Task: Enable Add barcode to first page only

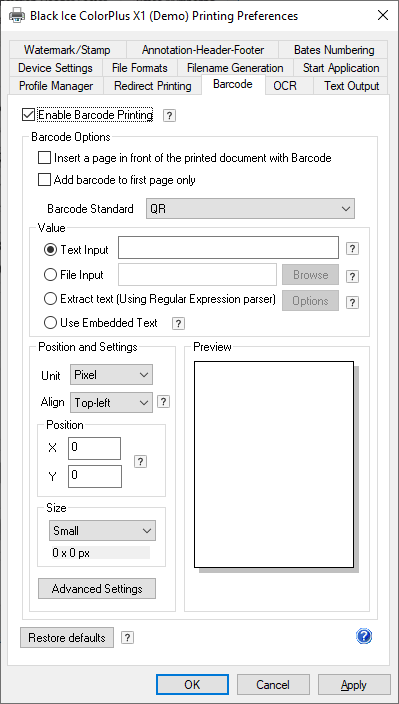Action: click(44, 180)
